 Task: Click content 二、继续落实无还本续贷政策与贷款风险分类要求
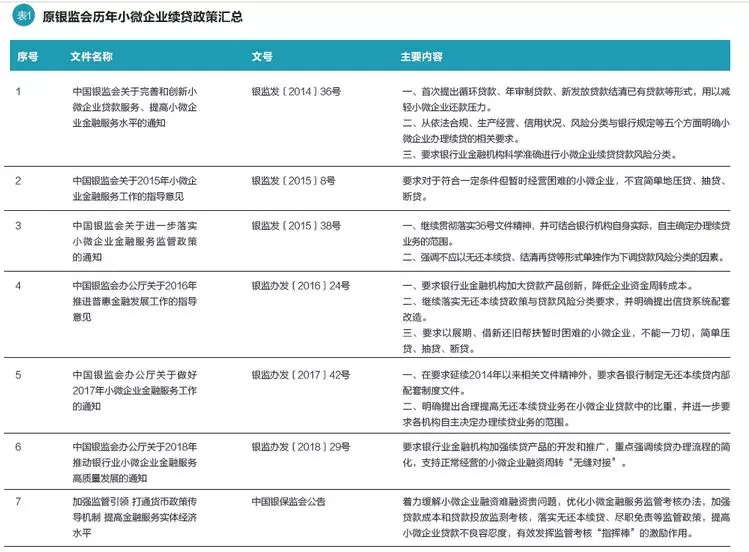click(x=566, y=309)
